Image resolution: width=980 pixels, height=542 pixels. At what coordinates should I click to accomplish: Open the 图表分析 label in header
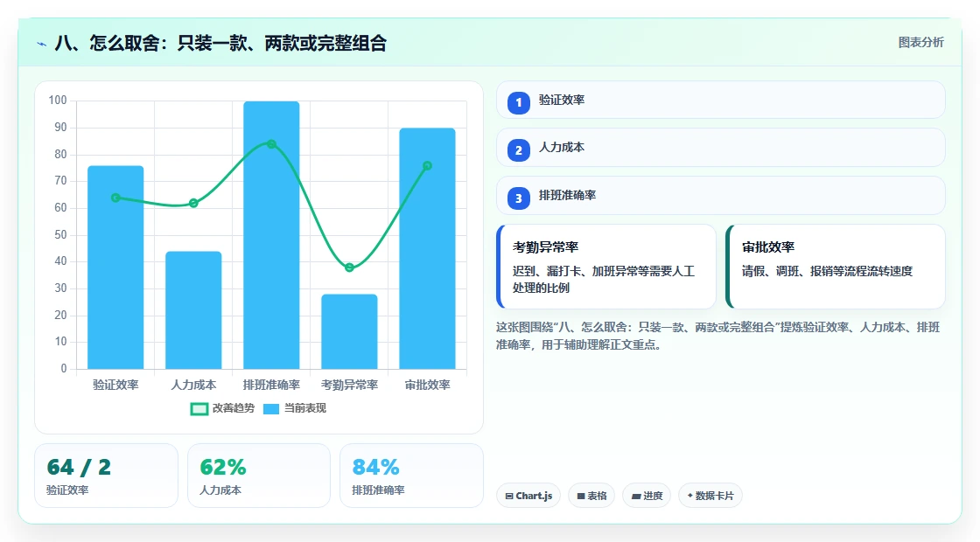(x=920, y=43)
